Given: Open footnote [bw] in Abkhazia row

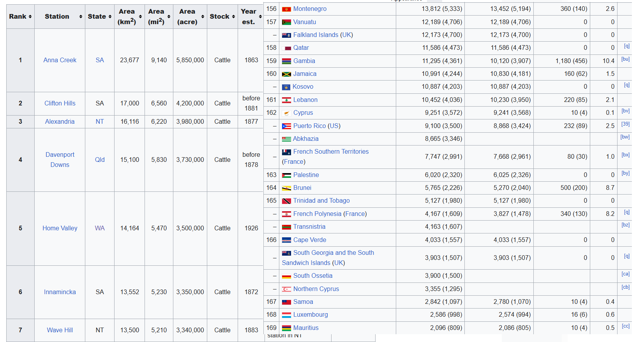Looking at the screenshot, I should 625,137.
